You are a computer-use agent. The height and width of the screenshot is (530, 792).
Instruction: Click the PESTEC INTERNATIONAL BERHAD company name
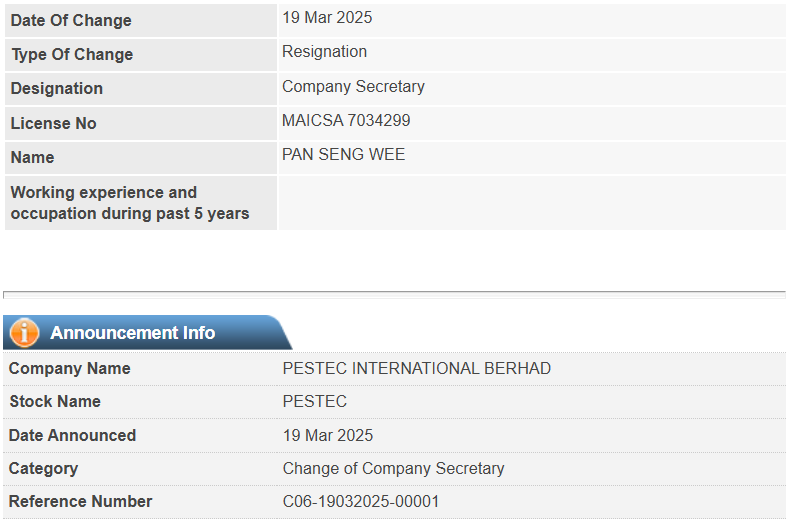coord(417,368)
